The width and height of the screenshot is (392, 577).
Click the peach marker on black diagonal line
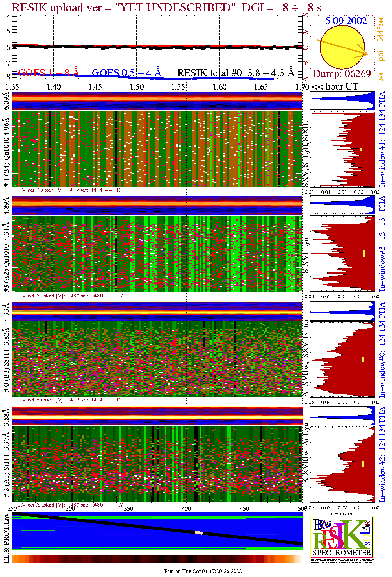[199, 532]
